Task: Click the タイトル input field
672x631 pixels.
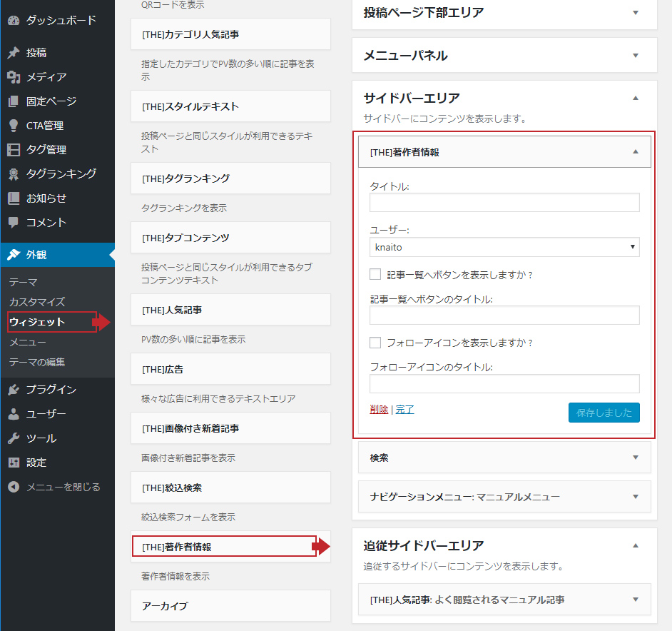Action: click(x=504, y=203)
